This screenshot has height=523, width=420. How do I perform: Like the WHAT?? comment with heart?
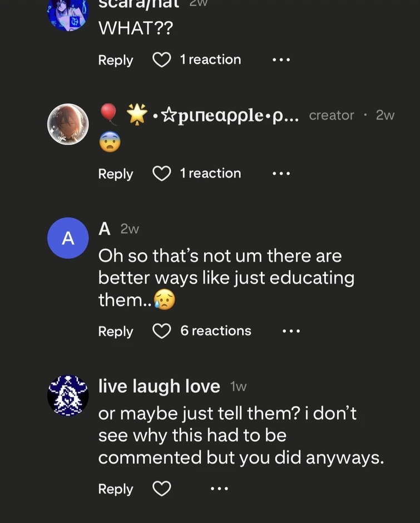point(161,60)
